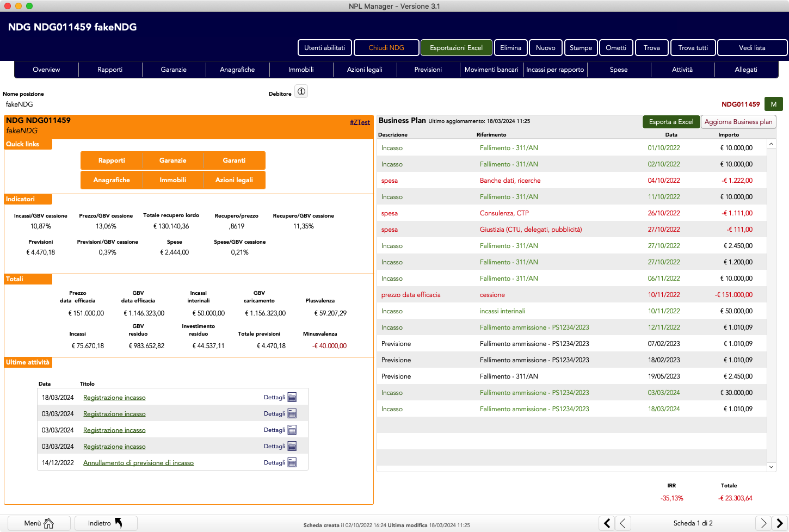Open the Movimenti bancari tab
This screenshot has height=532, width=789.
coord(491,70)
